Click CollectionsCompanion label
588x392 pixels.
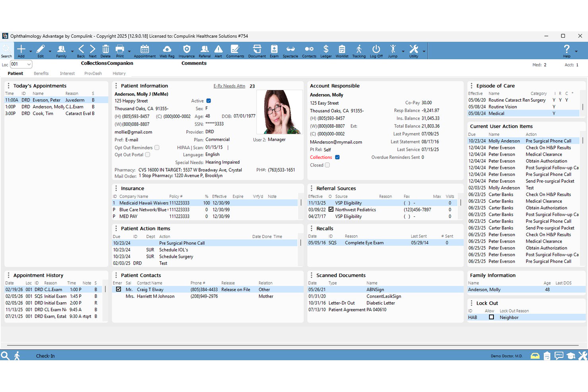pos(107,63)
